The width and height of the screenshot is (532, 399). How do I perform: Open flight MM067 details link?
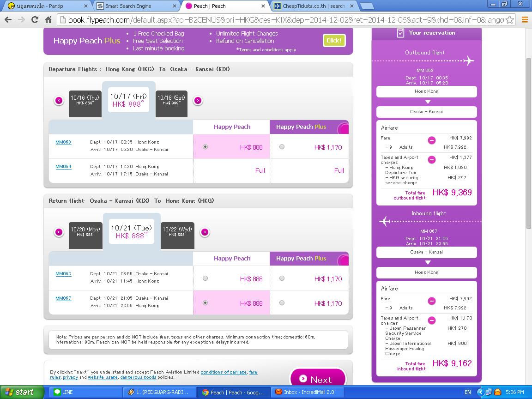(63, 298)
